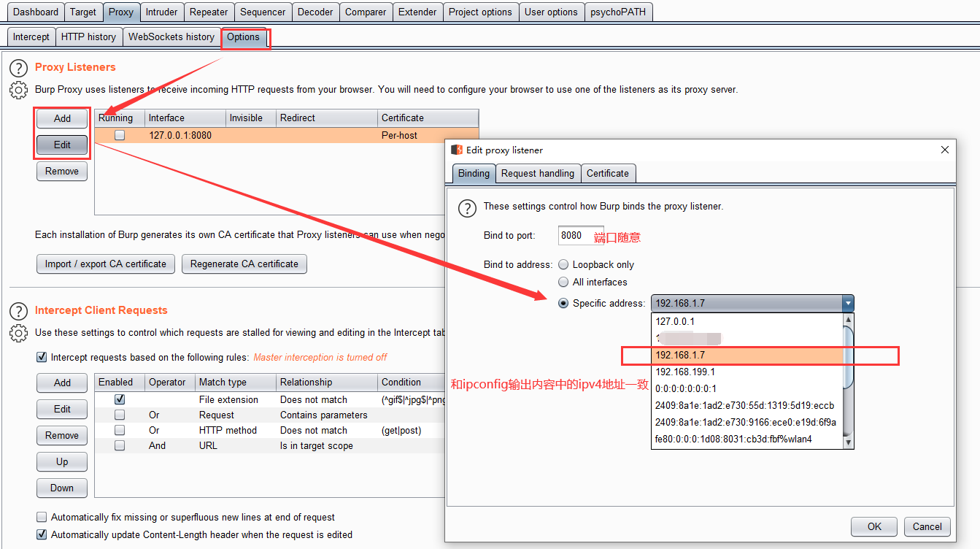
Task: Switch to HTTP history sub-tab
Action: 88,37
